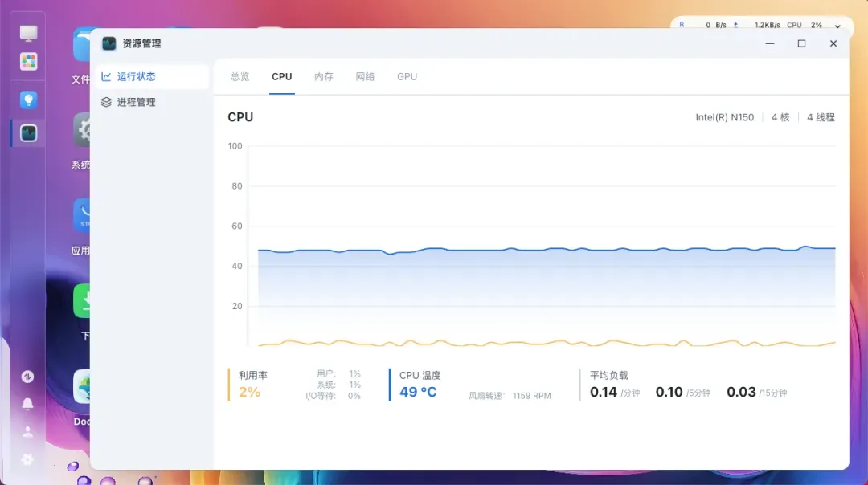The height and width of the screenshot is (485, 868).
Task: Switch to the GPU tab
Action: [x=407, y=77]
